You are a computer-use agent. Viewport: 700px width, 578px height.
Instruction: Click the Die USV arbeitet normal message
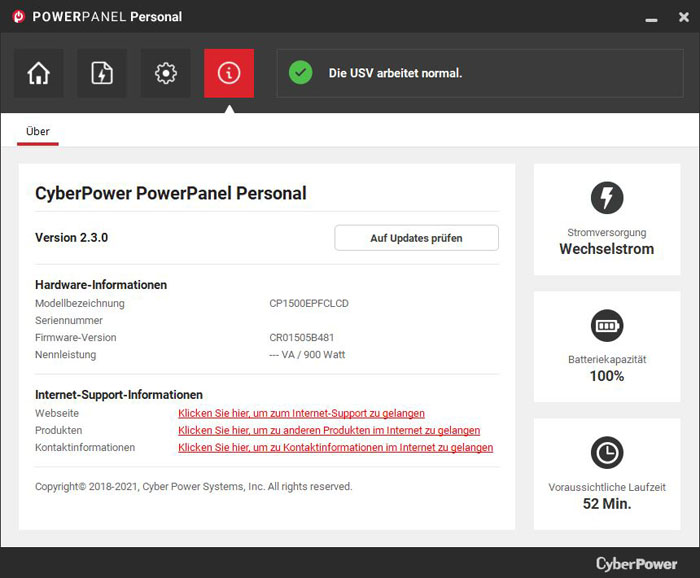[x=395, y=73]
